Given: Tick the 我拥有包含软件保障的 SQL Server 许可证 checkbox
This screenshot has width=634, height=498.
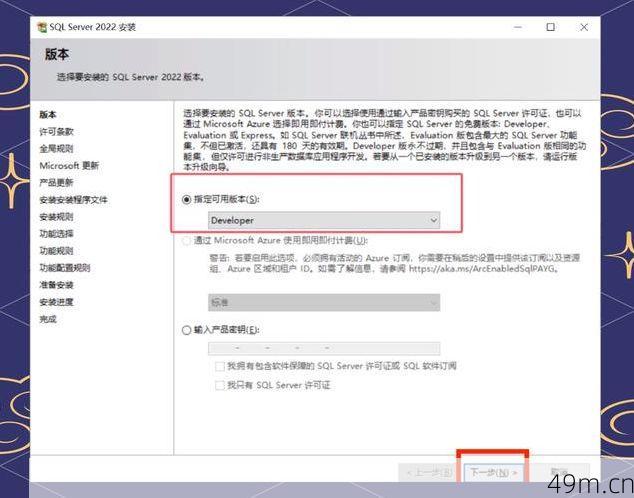Looking at the screenshot, I should click(220, 366).
